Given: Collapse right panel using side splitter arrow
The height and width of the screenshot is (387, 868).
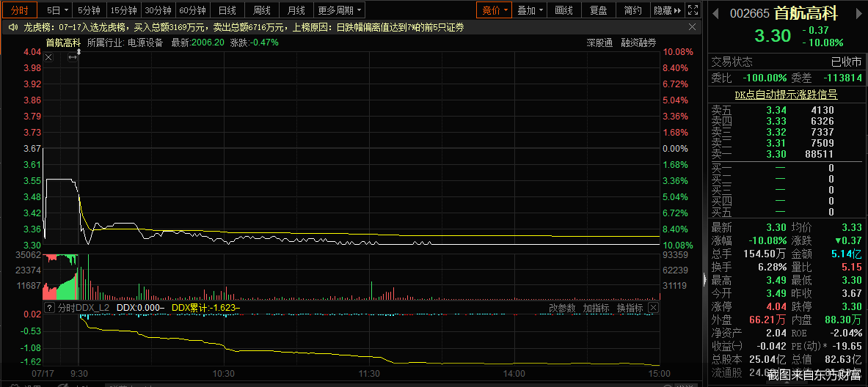Looking at the screenshot, I should pyautogui.click(x=705, y=279).
